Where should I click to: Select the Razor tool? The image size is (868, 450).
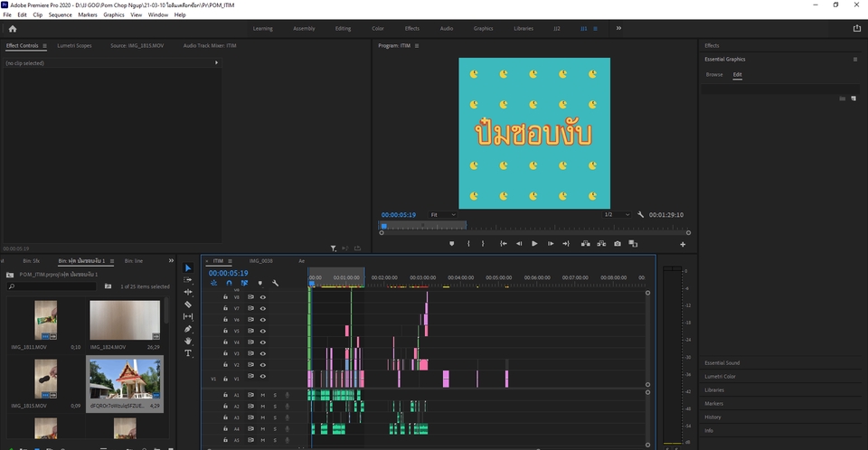coord(188,305)
